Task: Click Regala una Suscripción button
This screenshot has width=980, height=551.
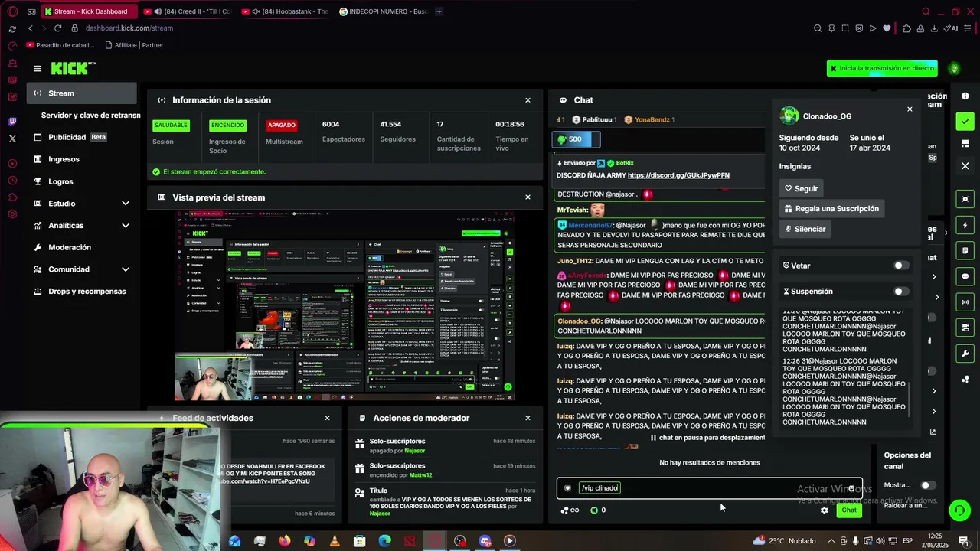Action: 831,208
